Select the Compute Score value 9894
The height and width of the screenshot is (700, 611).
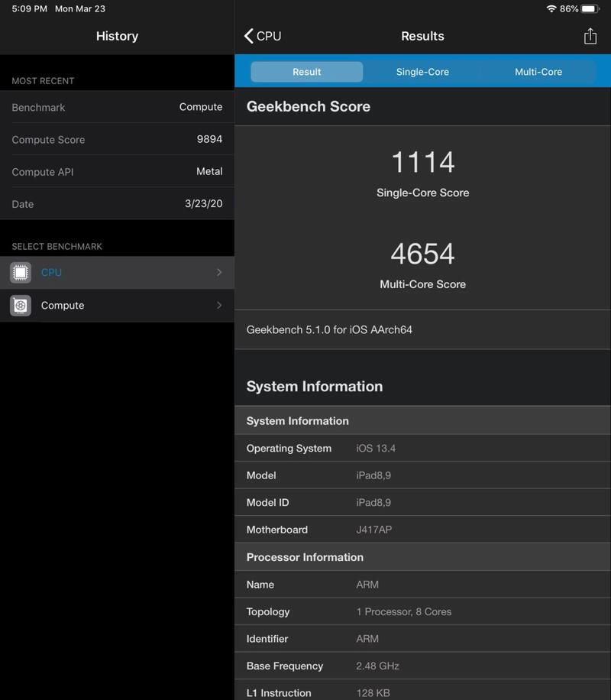click(x=209, y=139)
